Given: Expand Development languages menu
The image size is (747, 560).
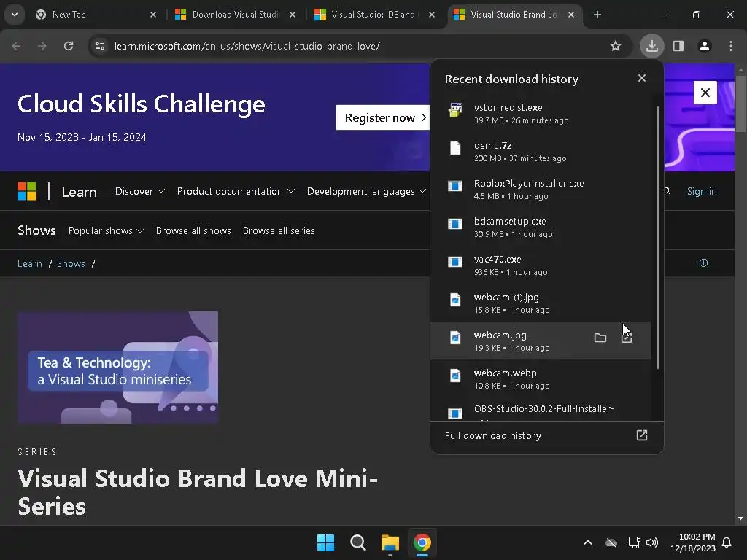Looking at the screenshot, I should (366, 192).
